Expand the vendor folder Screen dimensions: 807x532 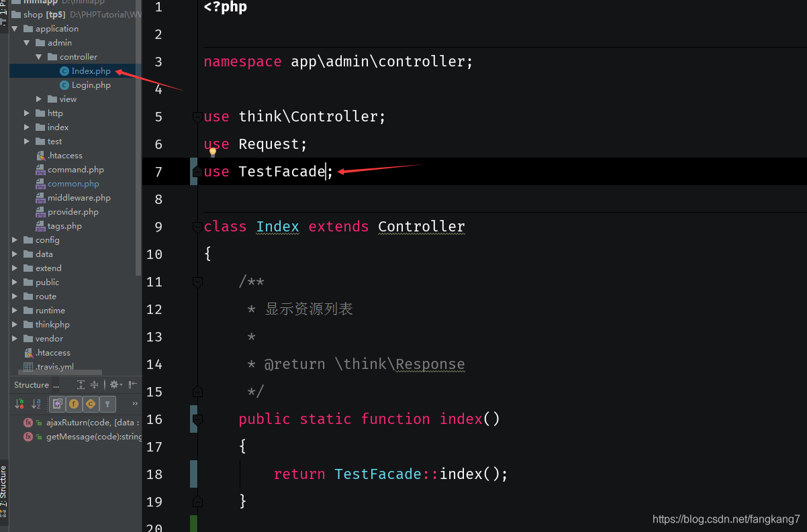pyautogui.click(x=15, y=339)
